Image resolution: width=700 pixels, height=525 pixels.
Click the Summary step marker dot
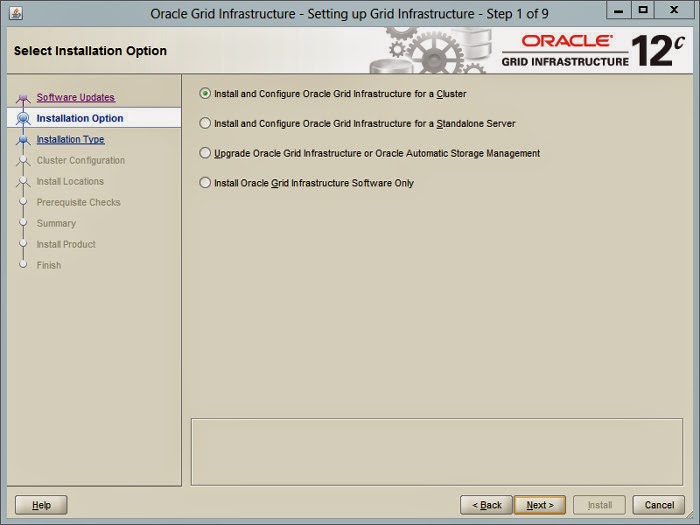point(23,222)
